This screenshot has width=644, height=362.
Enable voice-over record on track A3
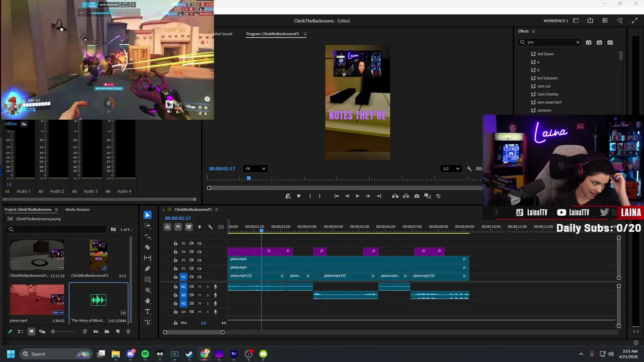[215, 304]
